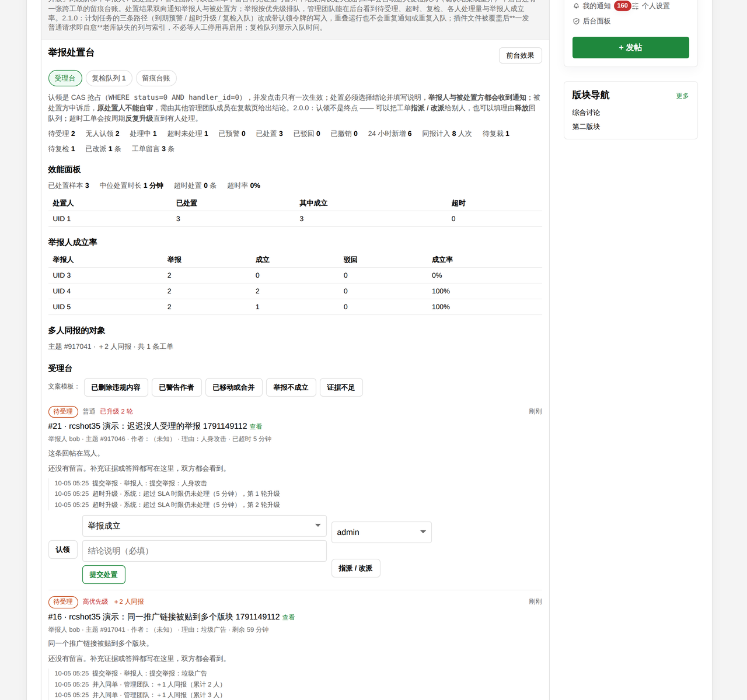
Task: Click the shield icon beside 后台面板
Action: click(576, 21)
